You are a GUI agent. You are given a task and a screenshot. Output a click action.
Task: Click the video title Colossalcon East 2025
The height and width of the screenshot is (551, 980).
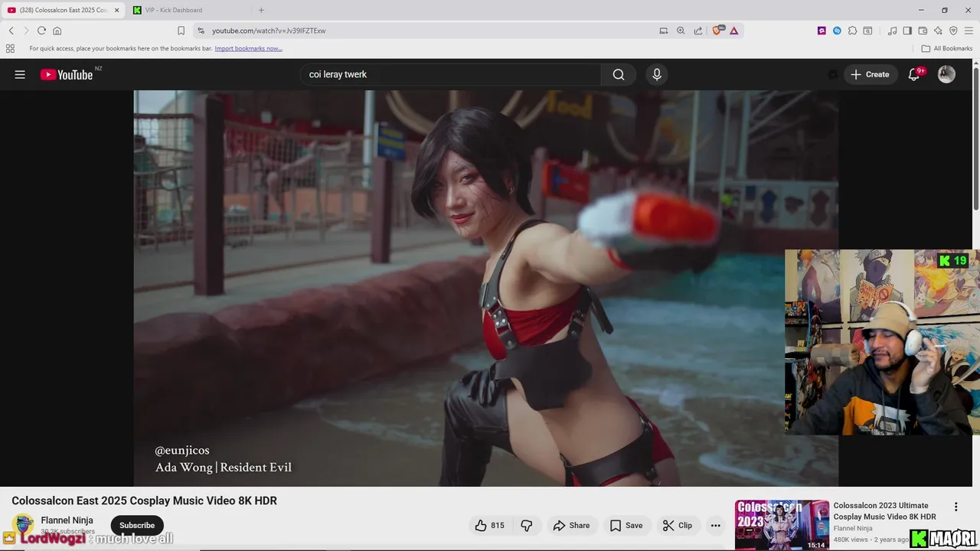click(x=144, y=500)
